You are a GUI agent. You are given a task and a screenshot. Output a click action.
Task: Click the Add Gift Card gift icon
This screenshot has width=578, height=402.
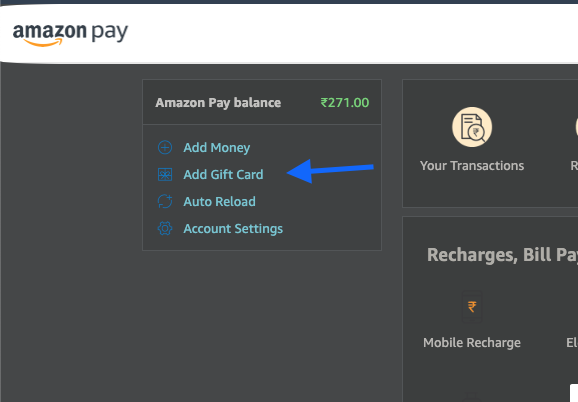pos(165,175)
